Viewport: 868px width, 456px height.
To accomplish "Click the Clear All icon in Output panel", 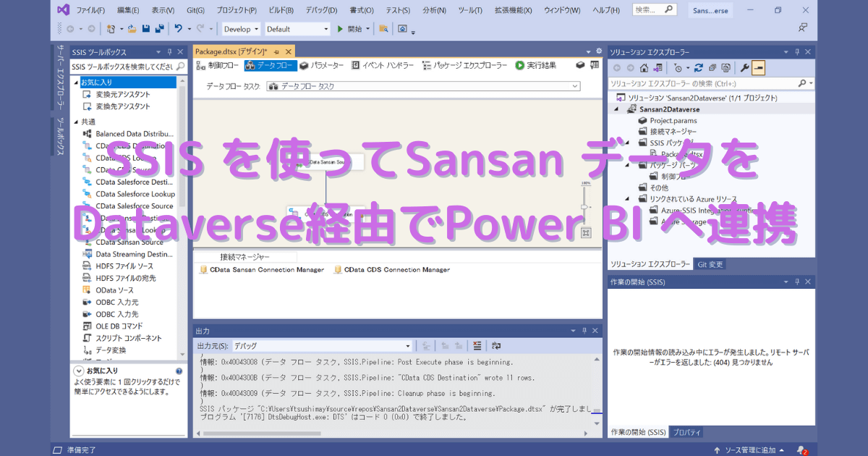I will (x=477, y=346).
